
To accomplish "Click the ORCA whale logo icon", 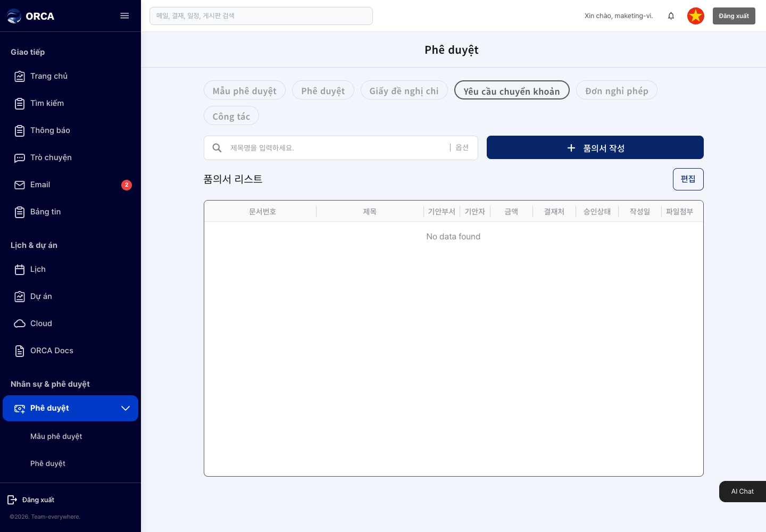I will 14,16.
